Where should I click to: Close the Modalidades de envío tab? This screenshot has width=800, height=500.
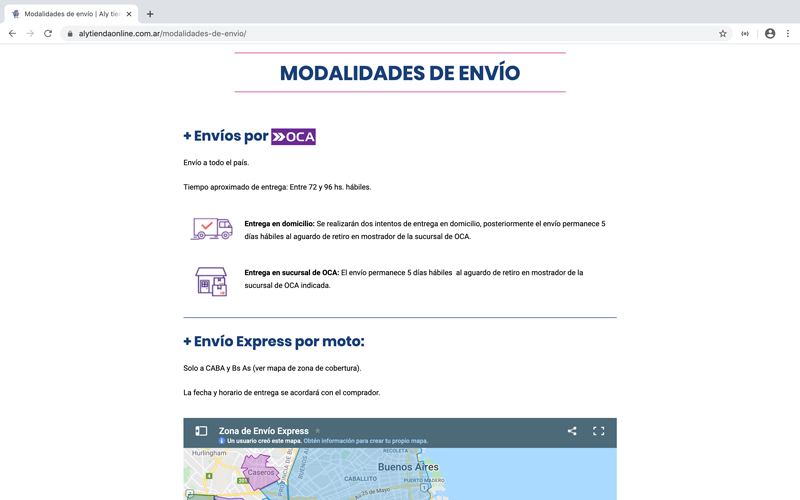point(129,14)
